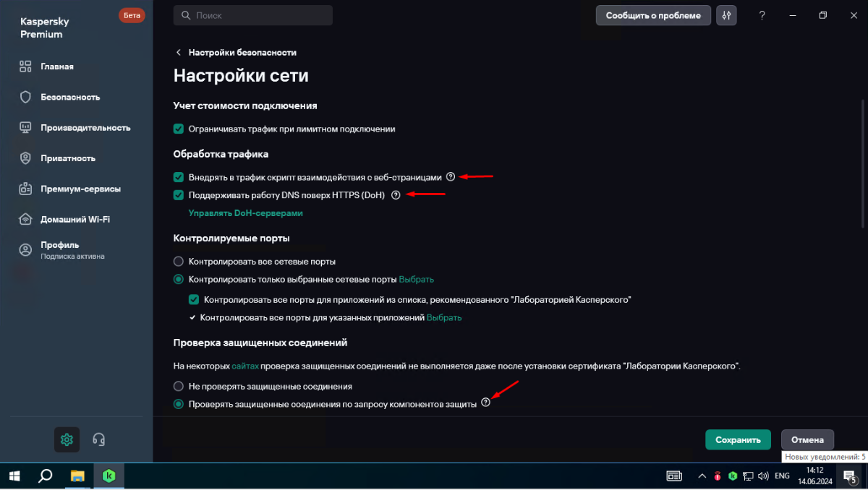Show help tooltip for protected connections check
868x490 pixels.
click(485, 403)
